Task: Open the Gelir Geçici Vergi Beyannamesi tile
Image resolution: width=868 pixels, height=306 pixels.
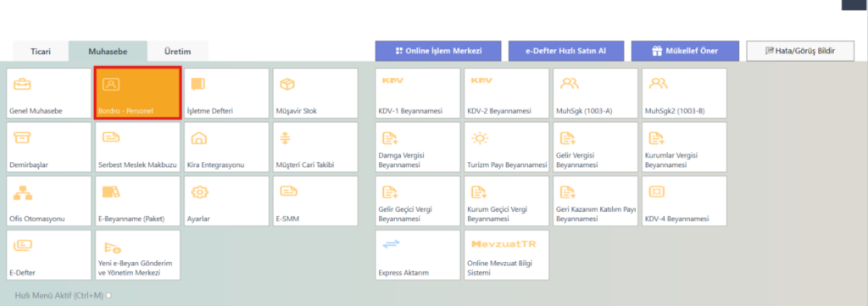Action: (418, 201)
